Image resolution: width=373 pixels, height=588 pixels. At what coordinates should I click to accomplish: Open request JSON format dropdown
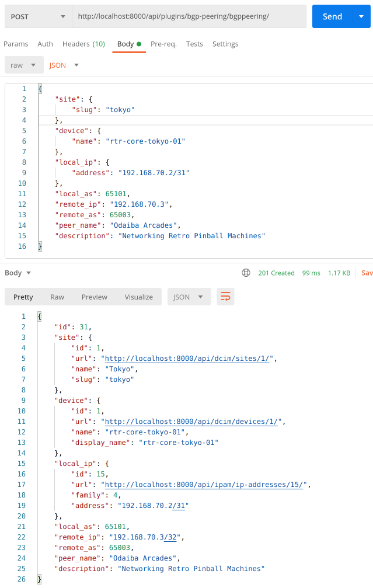tap(64, 65)
